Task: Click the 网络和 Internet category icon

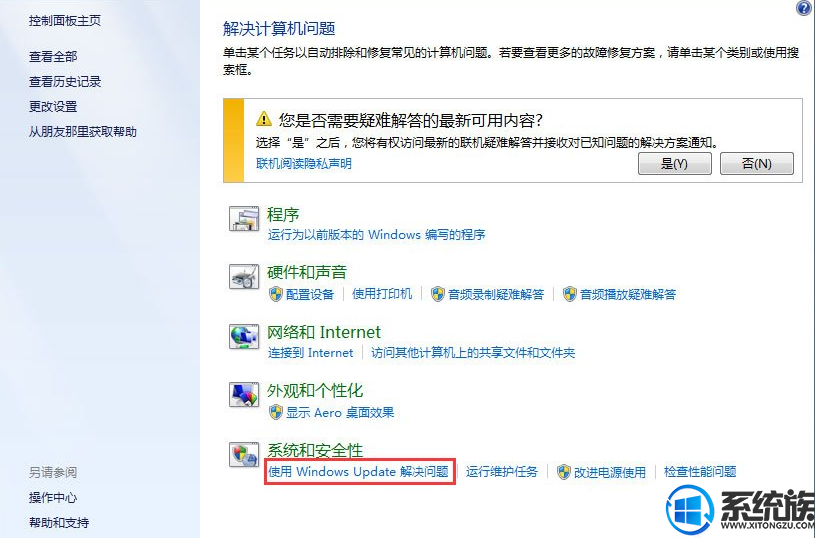Action: pos(244,336)
